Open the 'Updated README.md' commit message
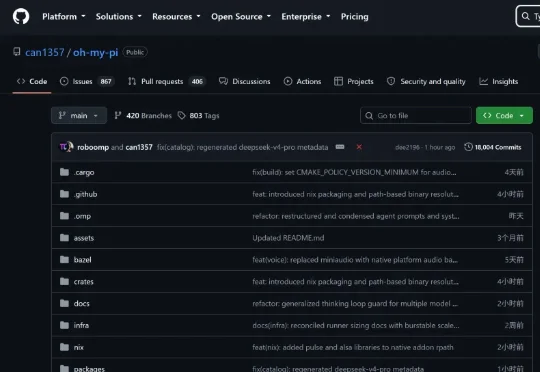The width and height of the screenshot is (540, 372). coord(288,238)
